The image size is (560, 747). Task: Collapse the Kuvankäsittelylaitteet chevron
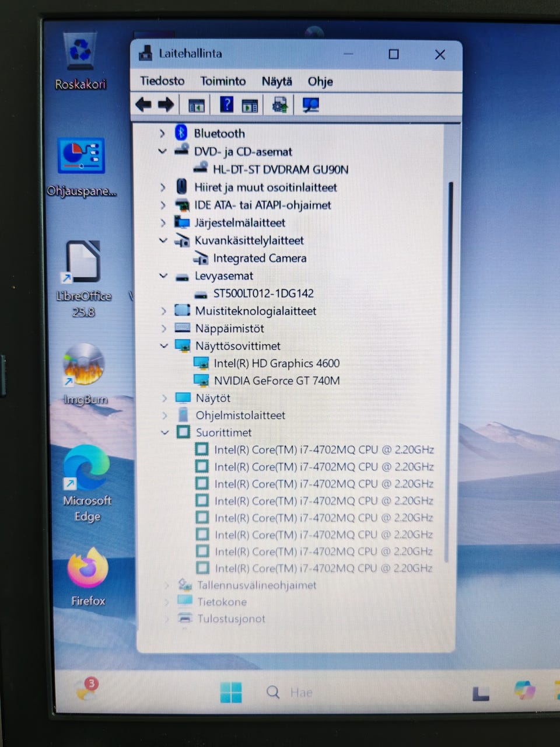[163, 240]
